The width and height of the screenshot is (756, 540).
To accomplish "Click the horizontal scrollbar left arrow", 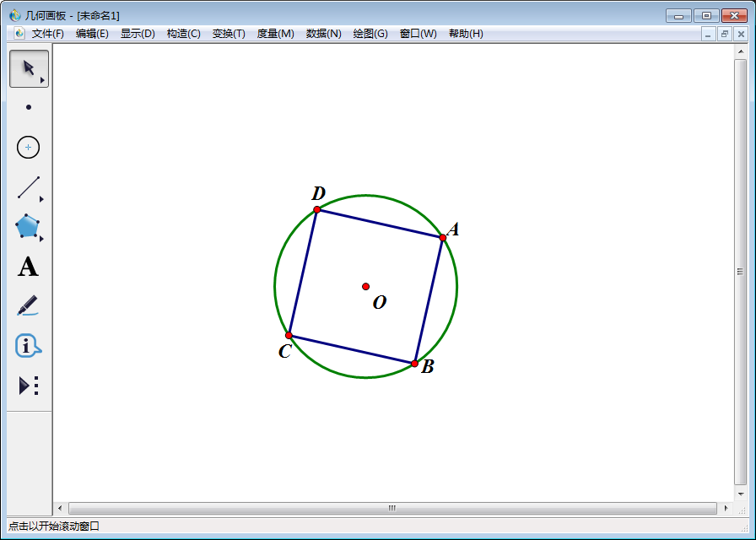I will 60,508.
